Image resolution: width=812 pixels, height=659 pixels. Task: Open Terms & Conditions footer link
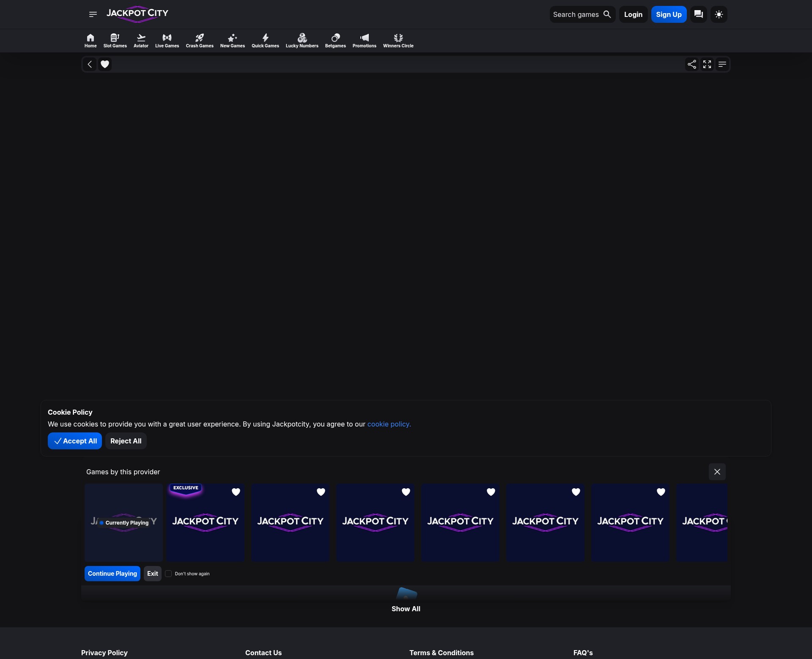442,653
